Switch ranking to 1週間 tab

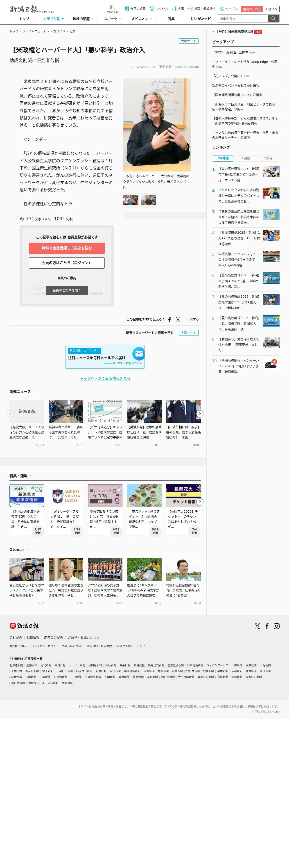click(246, 158)
